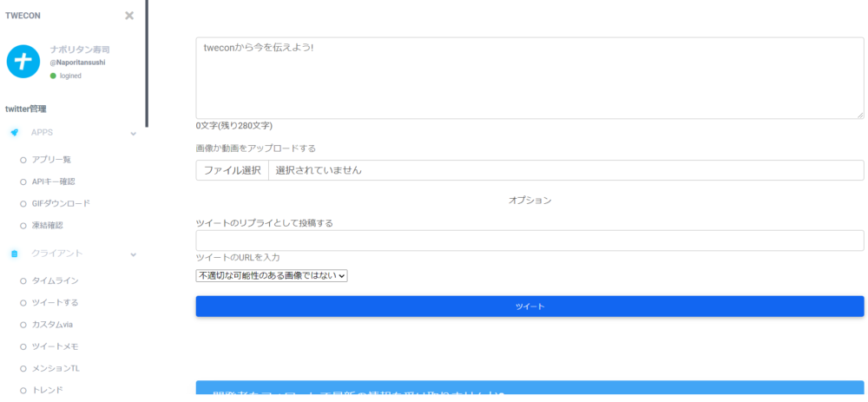The height and width of the screenshot is (402, 868).
Task: Open アプリ一覧 in the sidebar
Action: (51, 160)
